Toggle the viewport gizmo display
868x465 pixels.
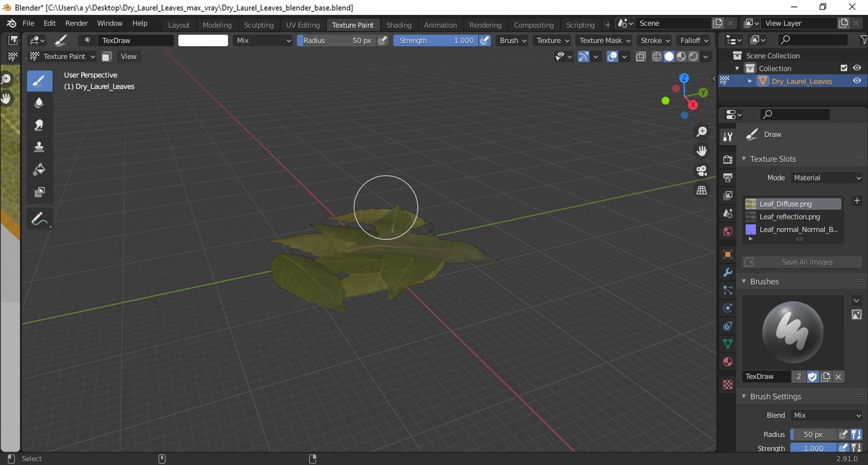coord(583,57)
